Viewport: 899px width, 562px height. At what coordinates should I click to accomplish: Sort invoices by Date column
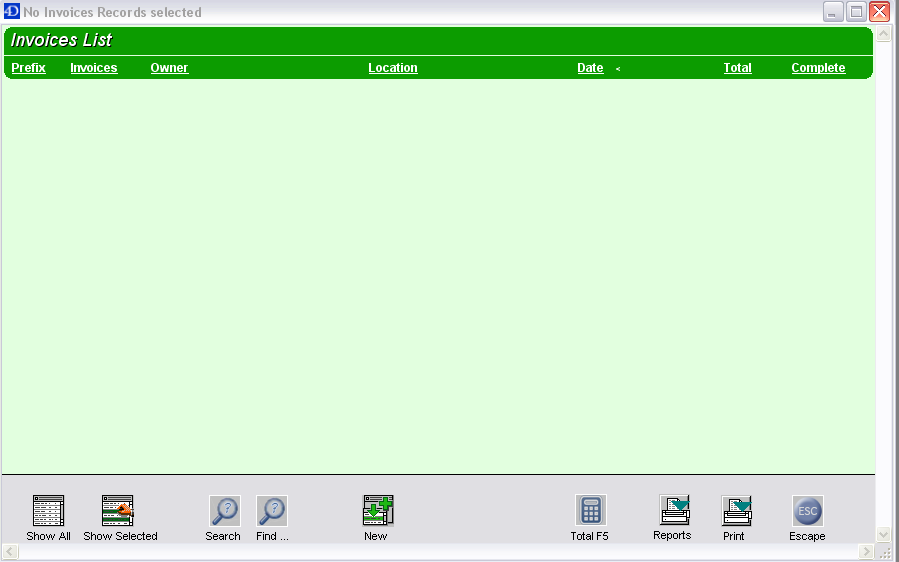[x=590, y=68]
